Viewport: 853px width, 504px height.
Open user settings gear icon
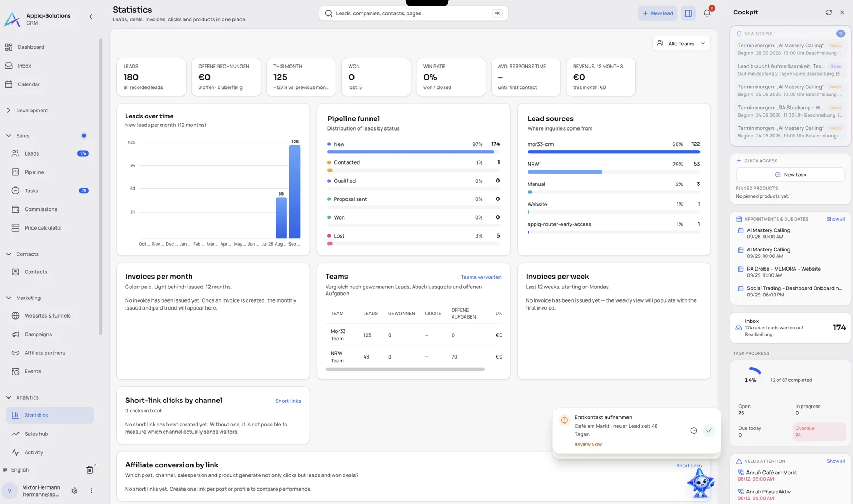(75, 491)
